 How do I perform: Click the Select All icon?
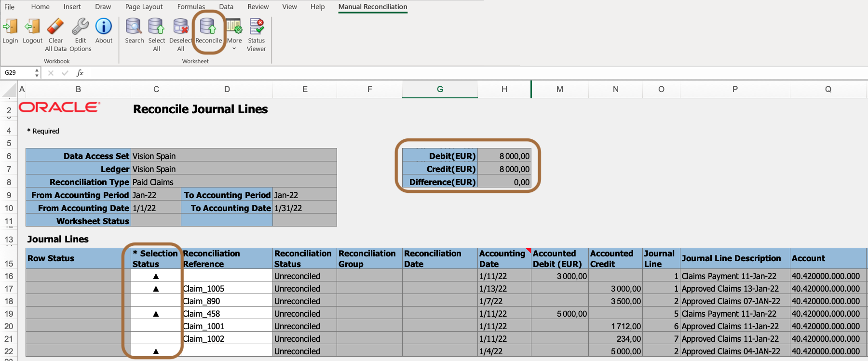click(x=156, y=27)
